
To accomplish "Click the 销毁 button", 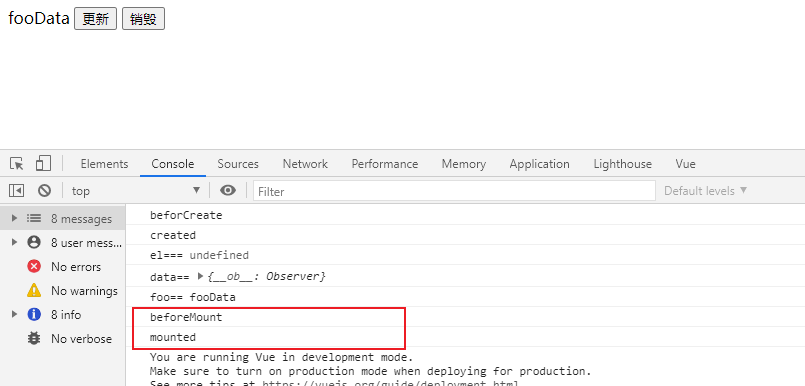I will pyautogui.click(x=143, y=19).
